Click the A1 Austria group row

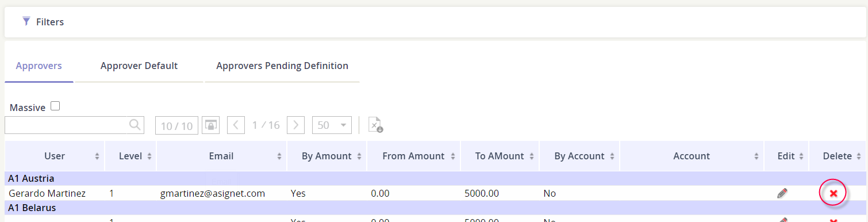(x=436, y=178)
